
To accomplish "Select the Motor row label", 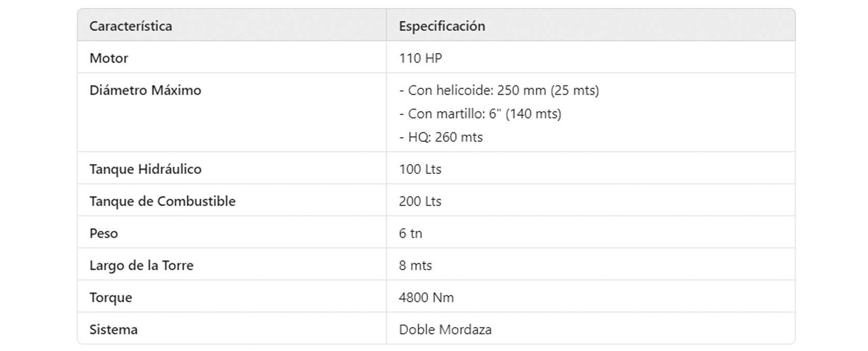I will coord(109,58).
